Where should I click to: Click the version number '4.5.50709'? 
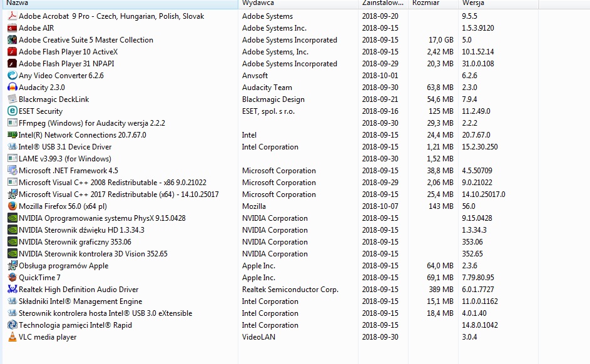tap(477, 171)
